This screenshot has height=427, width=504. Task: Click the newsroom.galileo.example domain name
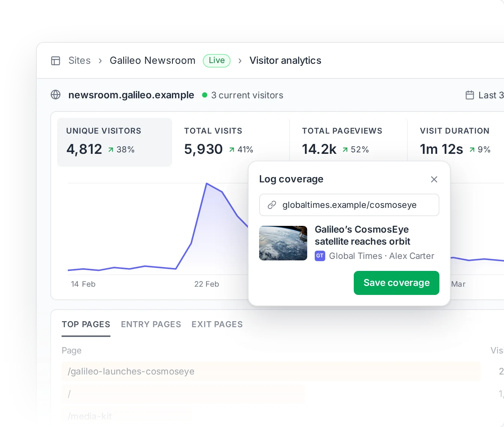(x=131, y=95)
